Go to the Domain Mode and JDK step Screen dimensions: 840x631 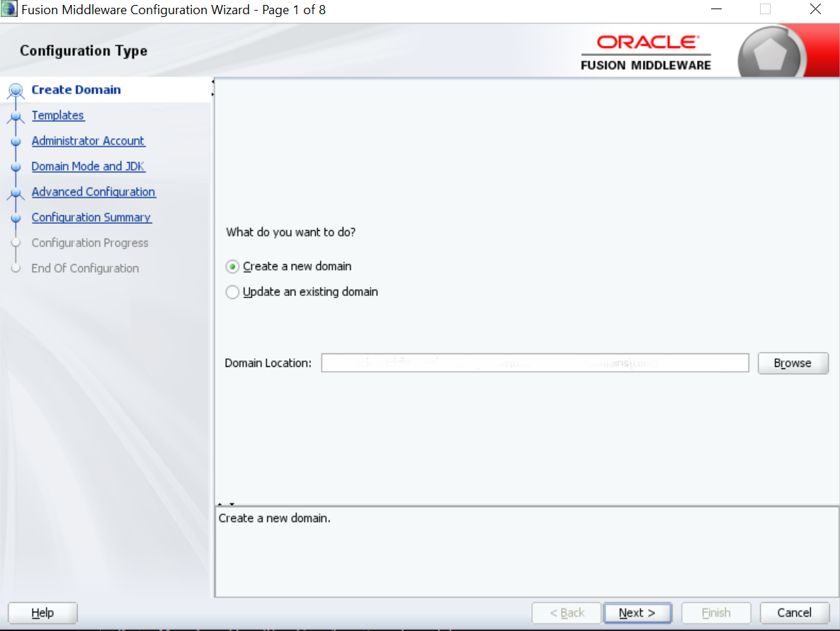[x=88, y=166]
